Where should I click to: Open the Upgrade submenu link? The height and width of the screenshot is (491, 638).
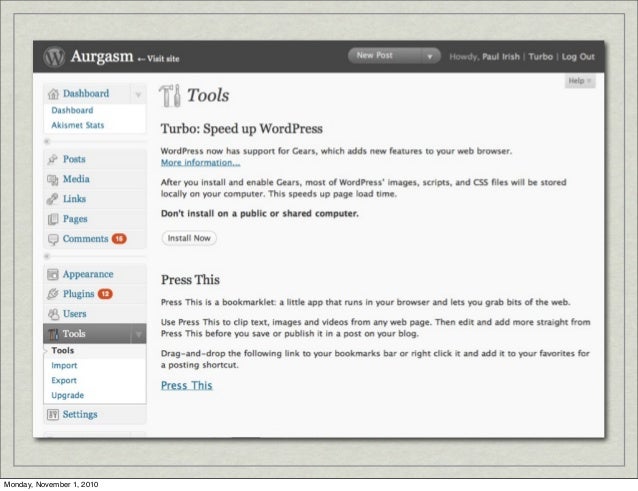(68, 395)
